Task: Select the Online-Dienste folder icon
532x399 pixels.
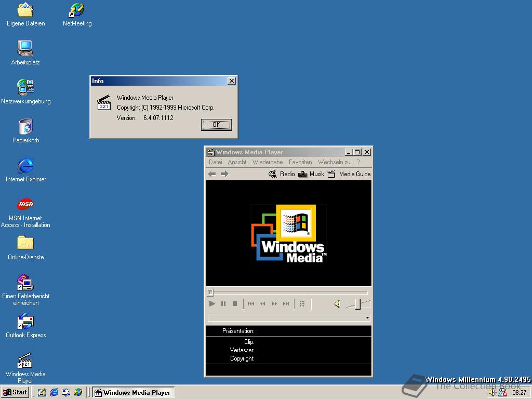Action: tap(26, 248)
